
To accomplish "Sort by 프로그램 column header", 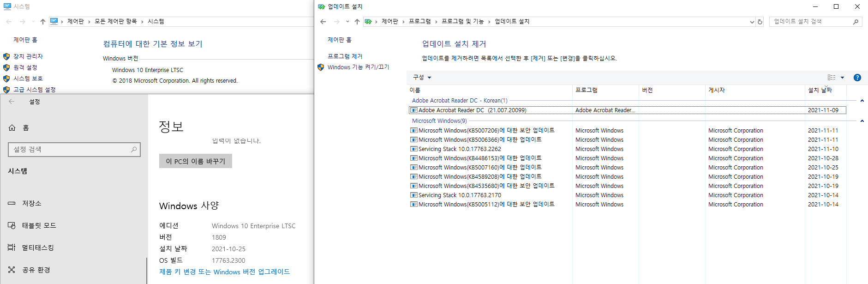I will point(605,91).
